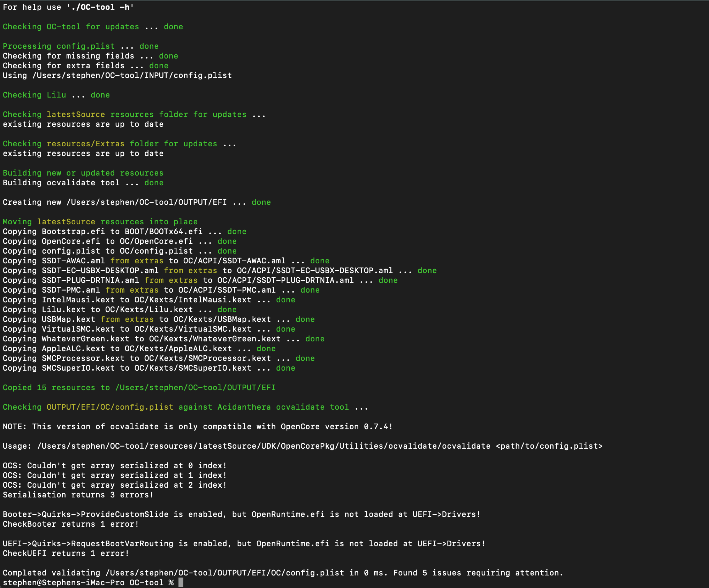Click the 'Processing config.plist' line

(x=81, y=46)
